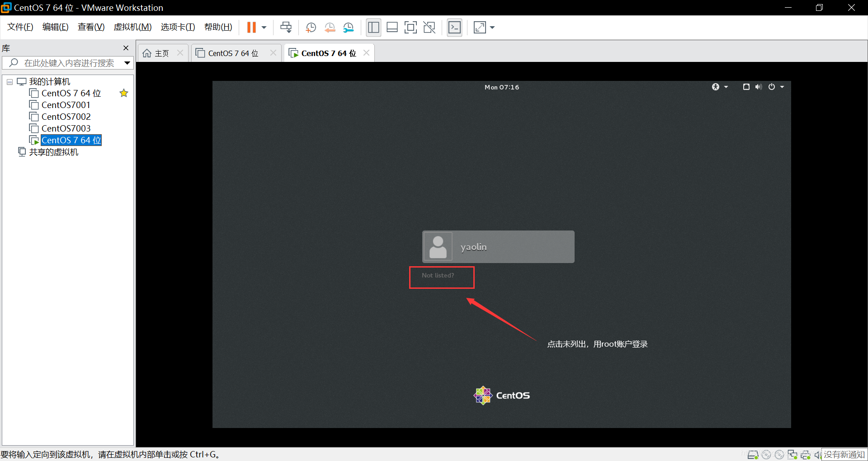Select CentOS7003 in the library
Image resolution: width=868 pixels, height=461 pixels.
point(66,128)
